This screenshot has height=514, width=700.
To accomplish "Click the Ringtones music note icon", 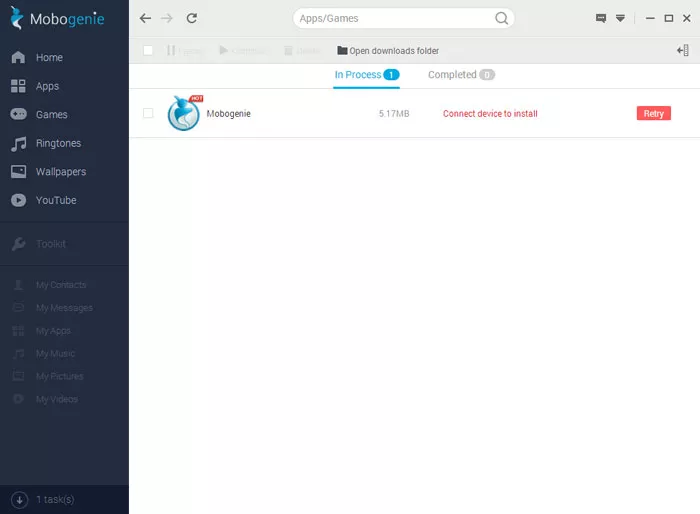I will click(18, 144).
